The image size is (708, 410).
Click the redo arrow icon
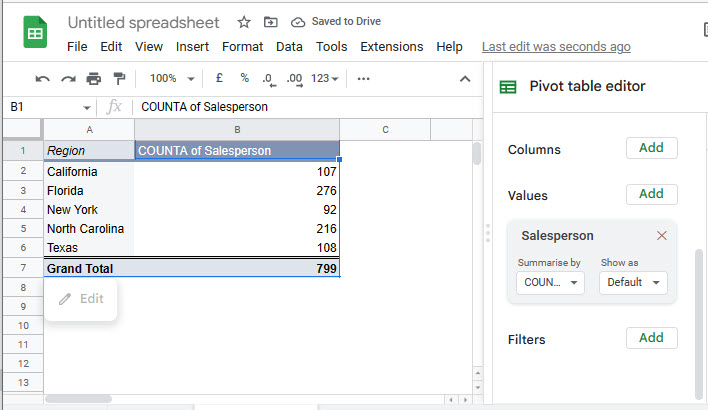(68, 79)
